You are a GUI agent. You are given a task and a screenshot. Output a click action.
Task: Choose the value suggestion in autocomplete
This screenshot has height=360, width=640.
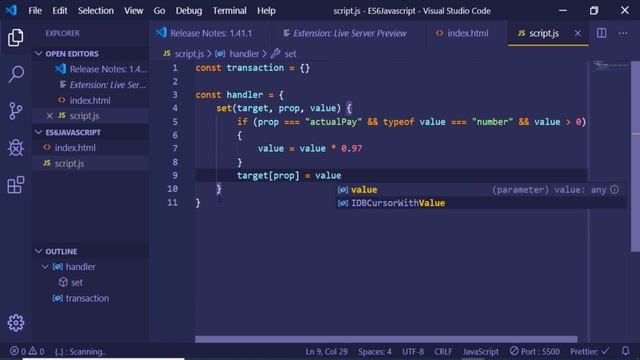480,189
